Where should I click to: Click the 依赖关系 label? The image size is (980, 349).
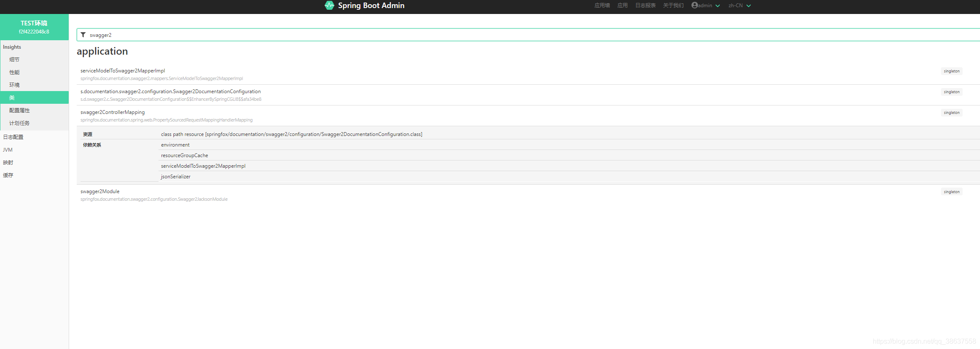tap(92, 145)
